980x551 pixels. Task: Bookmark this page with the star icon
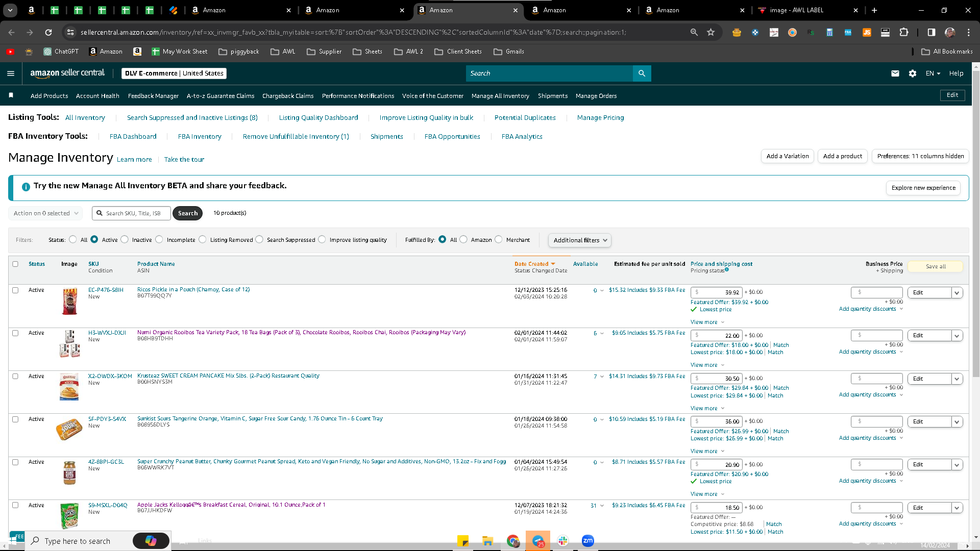[710, 32]
